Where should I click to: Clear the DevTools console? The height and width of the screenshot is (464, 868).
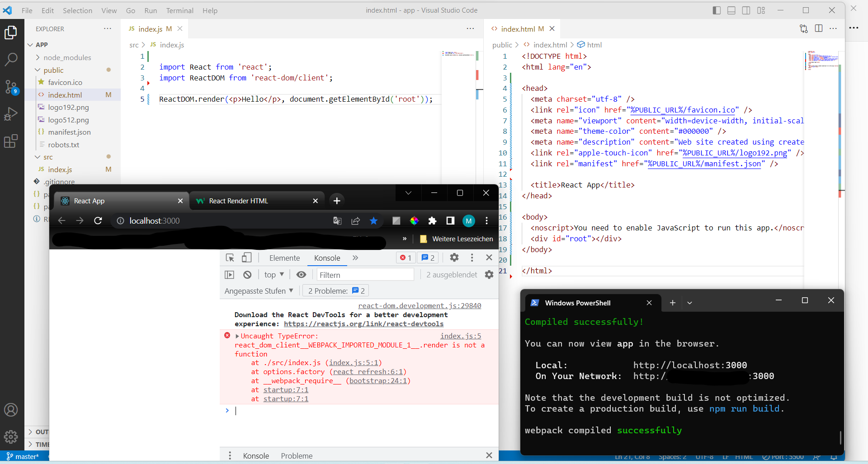coord(247,275)
